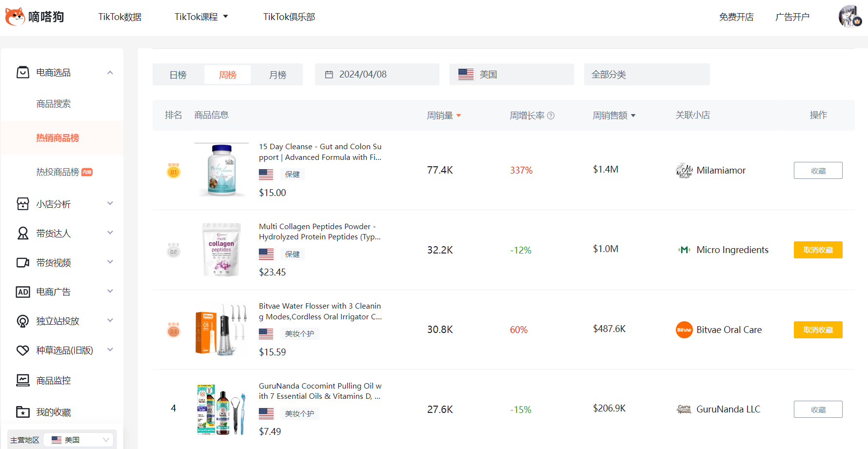Click the 带货达人 person icon
The height and width of the screenshot is (449, 868).
click(x=23, y=233)
